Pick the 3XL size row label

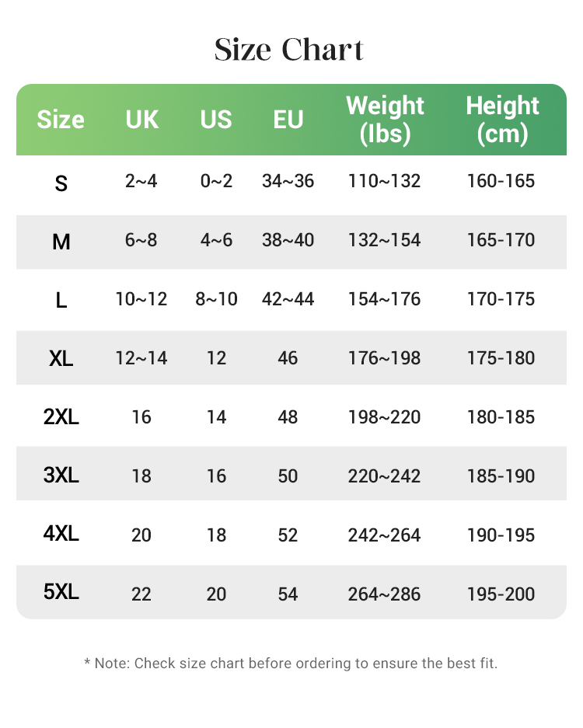61,475
